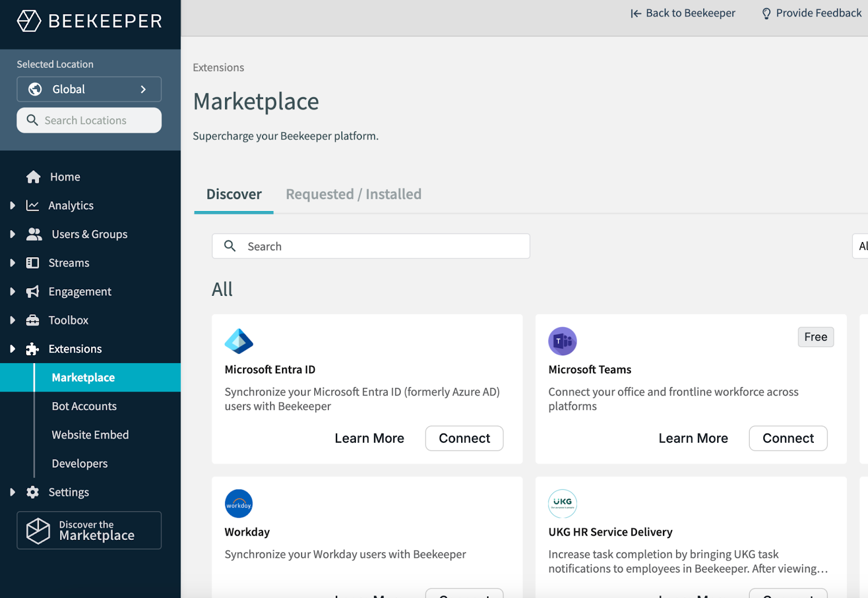Click the Microsoft Teams logo
This screenshot has height=598, width=868.
(563, 341)
